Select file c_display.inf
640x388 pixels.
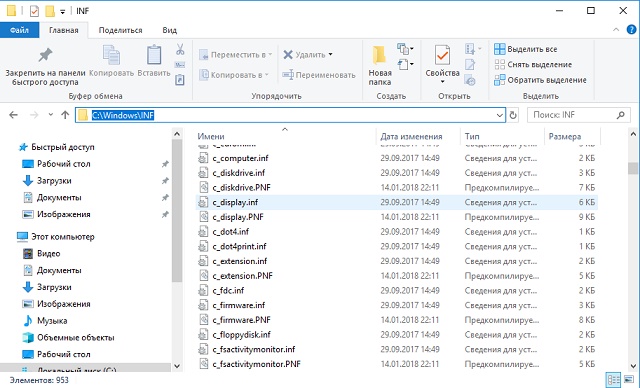pyautogui.click(x=397, y=202)
